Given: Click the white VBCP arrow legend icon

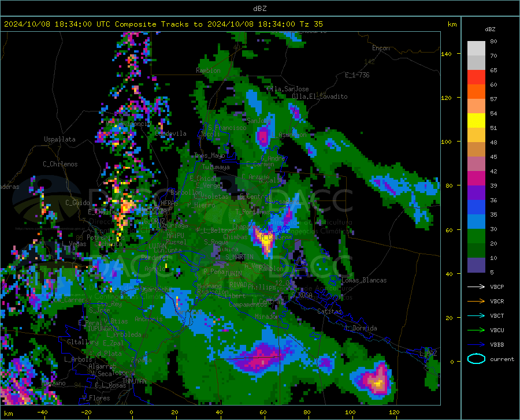Looking at the screenshot, I should 476,287.
